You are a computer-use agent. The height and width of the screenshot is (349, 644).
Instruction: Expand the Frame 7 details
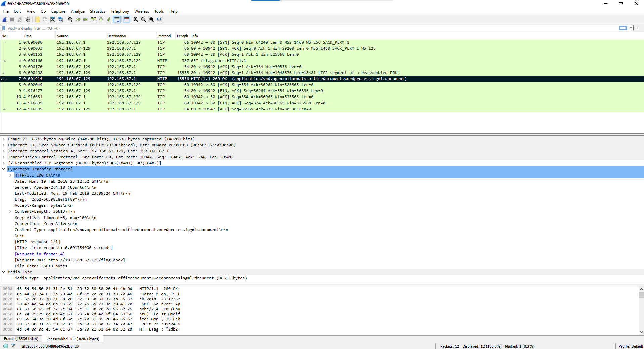(x=4, y=139)
